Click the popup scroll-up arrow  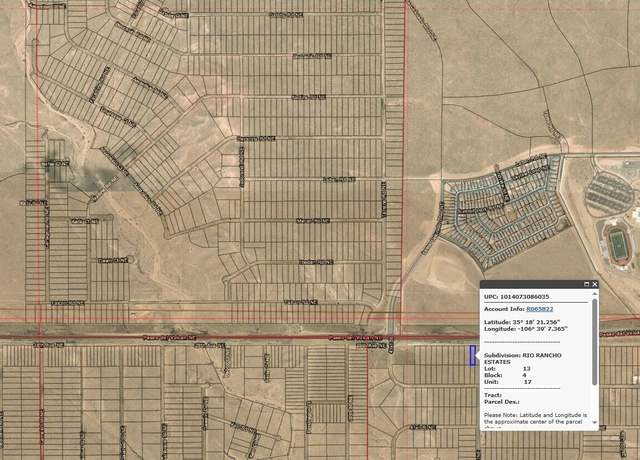tap(595, 293)
